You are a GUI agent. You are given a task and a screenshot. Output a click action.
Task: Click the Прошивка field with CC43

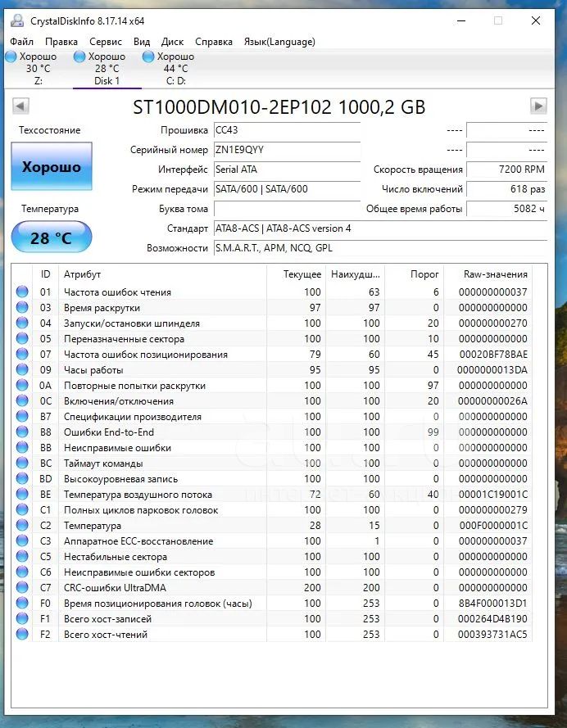pos(287,130)
